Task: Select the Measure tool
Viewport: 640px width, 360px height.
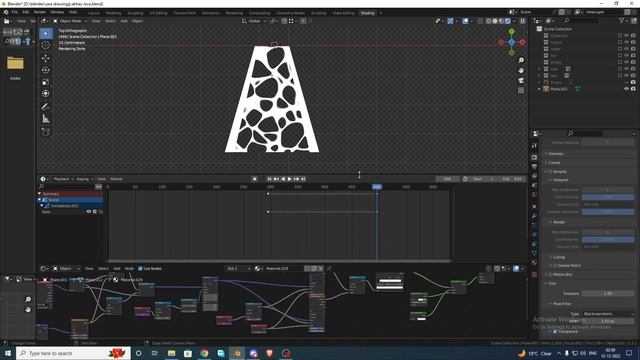Action: pyautogui.click(x=46, y=119)
